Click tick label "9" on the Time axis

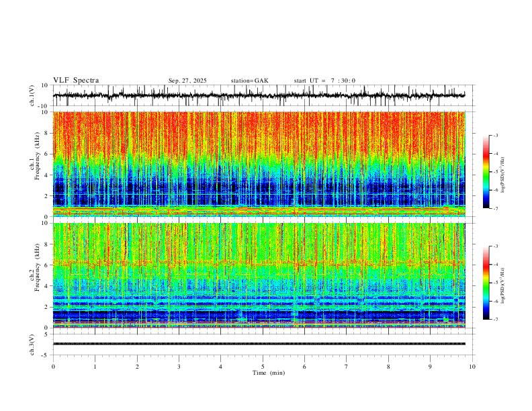[430, 367]
